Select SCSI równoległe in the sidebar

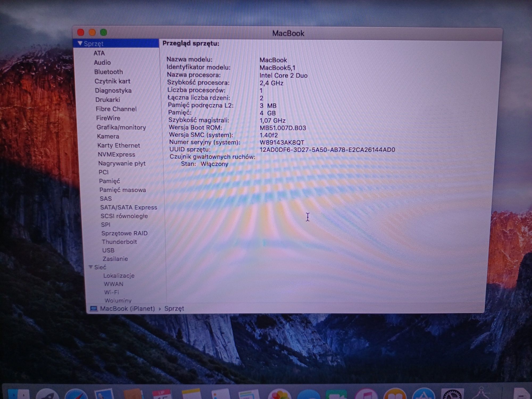(124, 216)
